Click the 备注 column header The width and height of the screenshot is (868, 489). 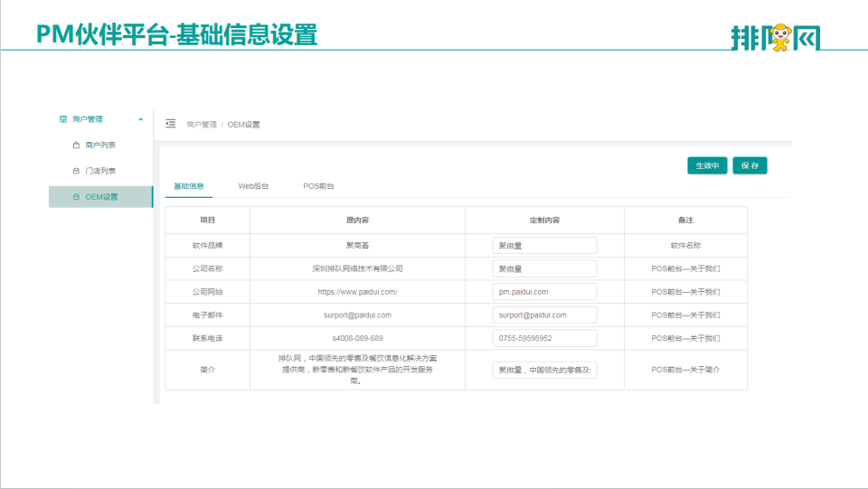pyautogui.click(x=686, y=221)
